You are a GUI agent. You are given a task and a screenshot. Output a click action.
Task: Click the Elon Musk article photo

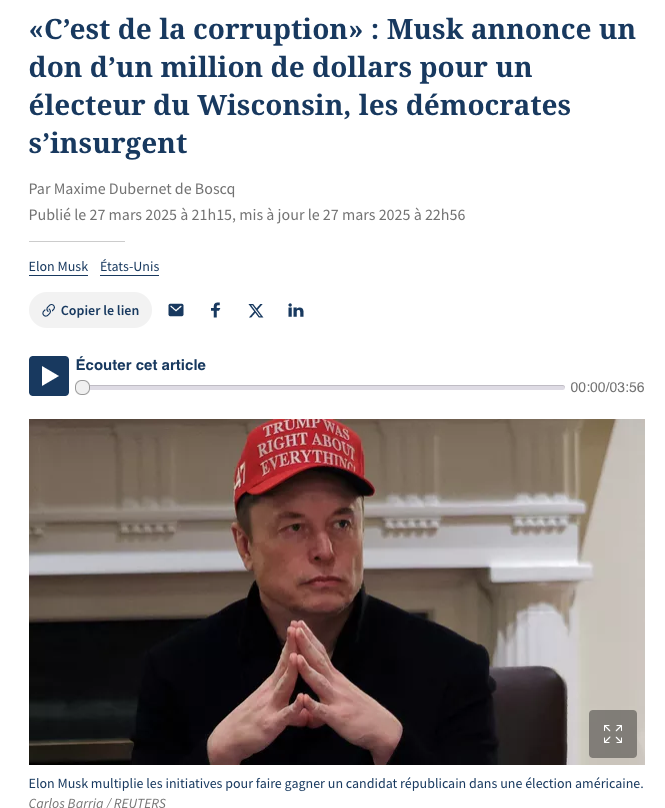pyautogui.click(x=337, y=592)
